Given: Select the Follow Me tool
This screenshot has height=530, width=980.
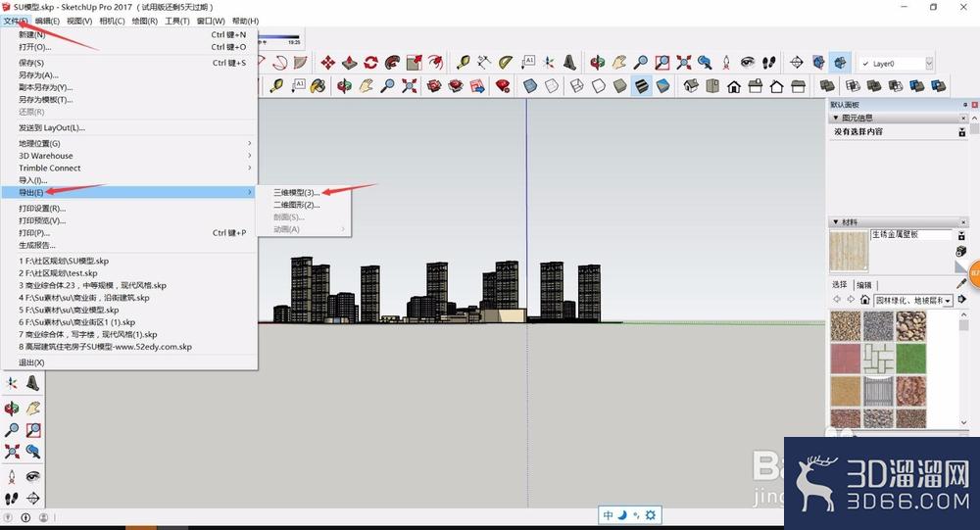Looking at the screenshot, I should point(393,63).
